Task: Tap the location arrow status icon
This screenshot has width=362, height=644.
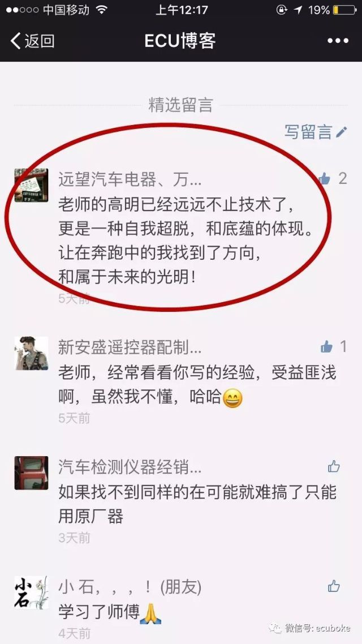Action: pyautogui.click(x=299, y=10)
